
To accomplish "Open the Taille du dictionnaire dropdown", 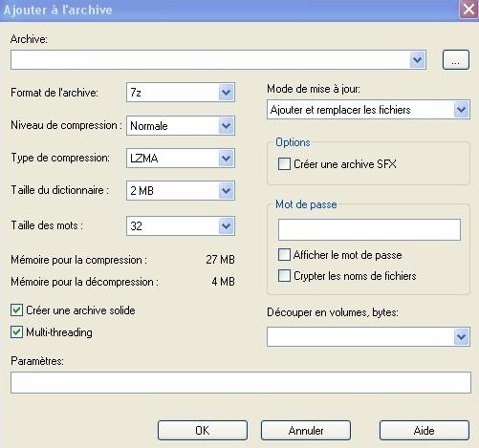I will [181, 191].
